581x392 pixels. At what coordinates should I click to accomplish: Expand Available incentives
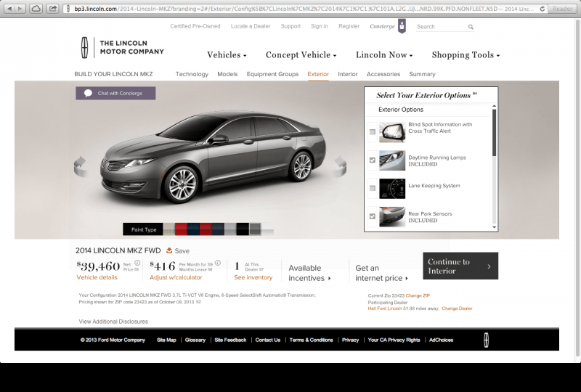point(309,273)
